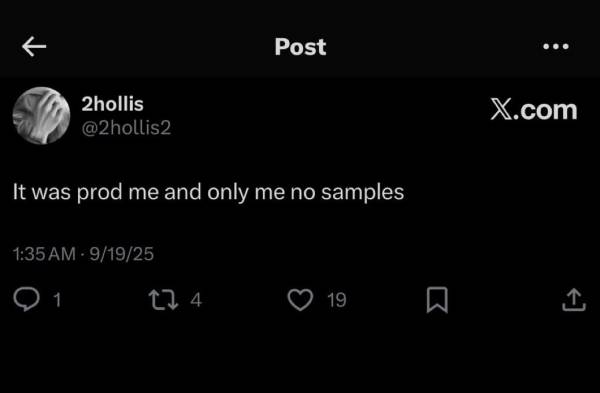Viewport: 600px width, 393px height.
Task: View the repost count of 4
Action: pos(196,300)
